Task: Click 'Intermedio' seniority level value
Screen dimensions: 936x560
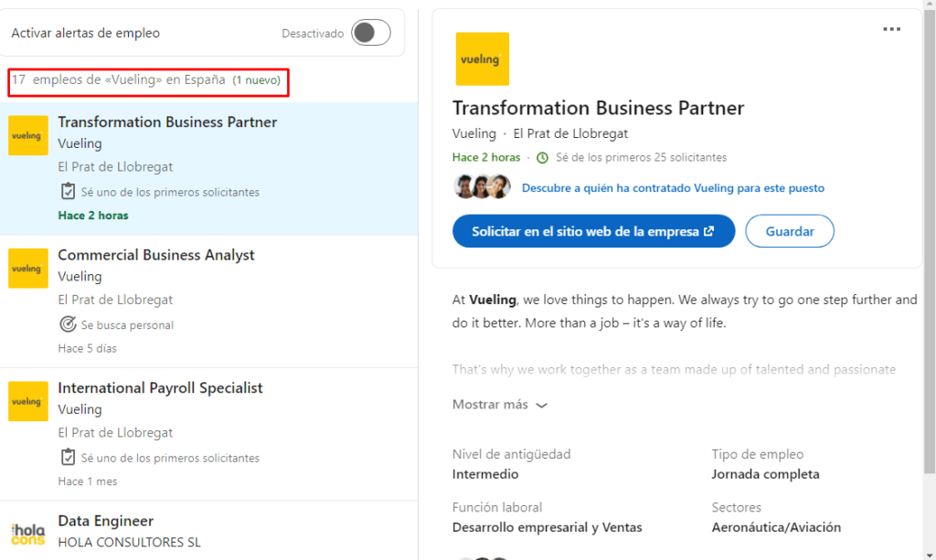Action: click(x=485, y=474)
